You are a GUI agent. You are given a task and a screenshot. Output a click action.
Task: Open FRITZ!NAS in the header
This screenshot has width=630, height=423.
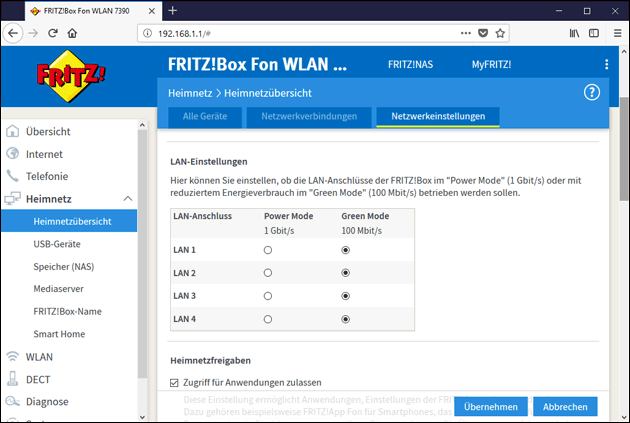(x=410, y=65)
